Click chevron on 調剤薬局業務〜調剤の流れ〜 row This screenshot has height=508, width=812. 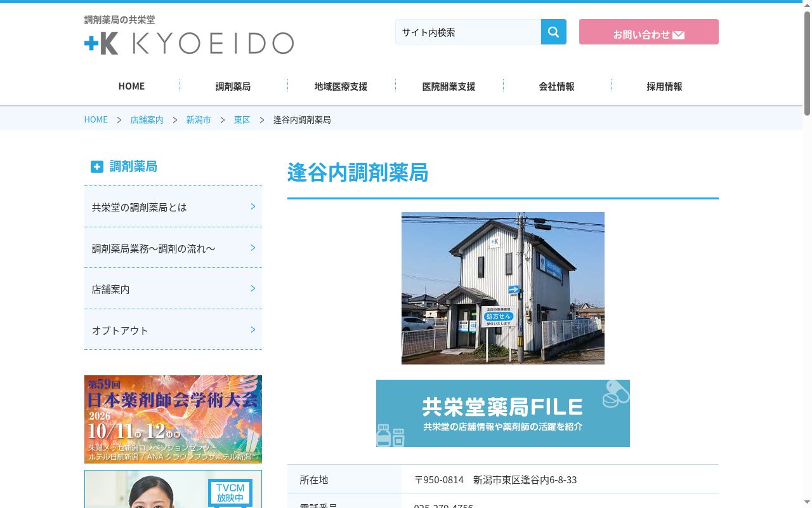(x=252, y=248)
